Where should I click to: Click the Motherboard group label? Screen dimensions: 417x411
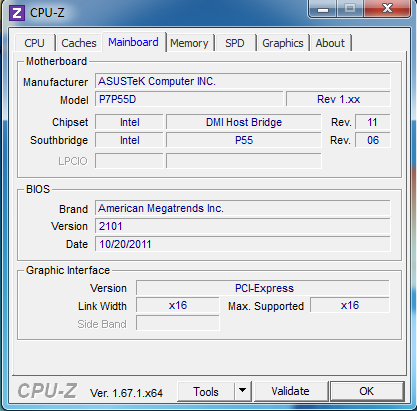[56, 61]
